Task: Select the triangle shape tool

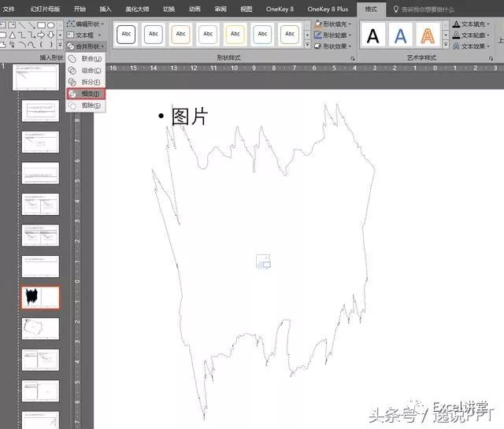Action: point(13,35)
